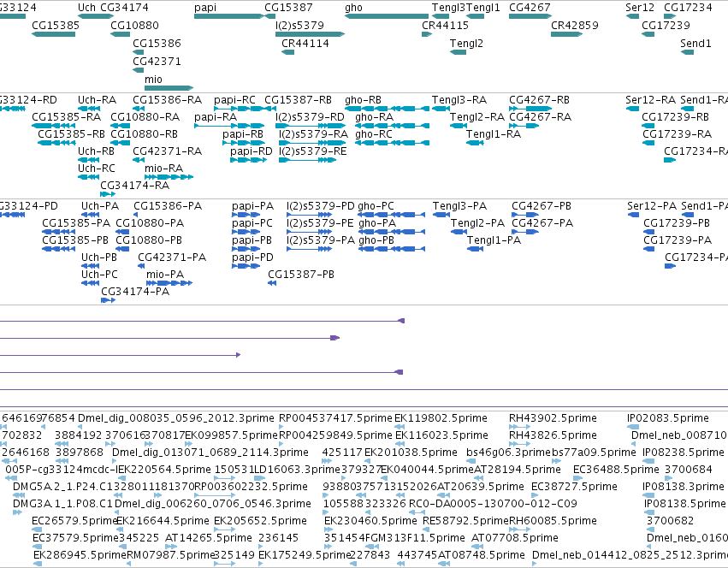728x568 pixels.
Task: Select the gho gene feature label
Action: pyautogui.click(x=353, y=8)
